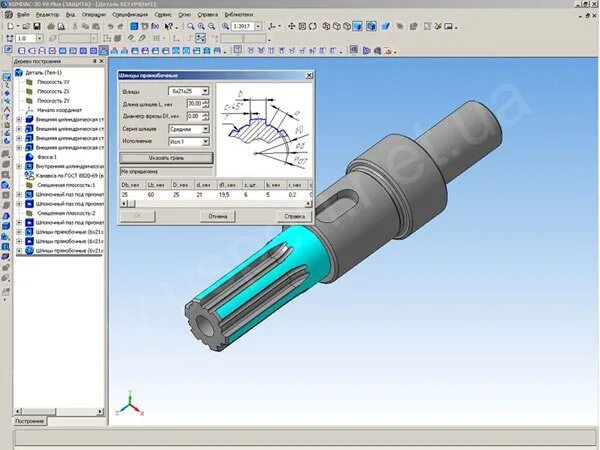Click the Cut scissors icon
Viewport: 600px width, 450px height.
(x=75, y=26)
